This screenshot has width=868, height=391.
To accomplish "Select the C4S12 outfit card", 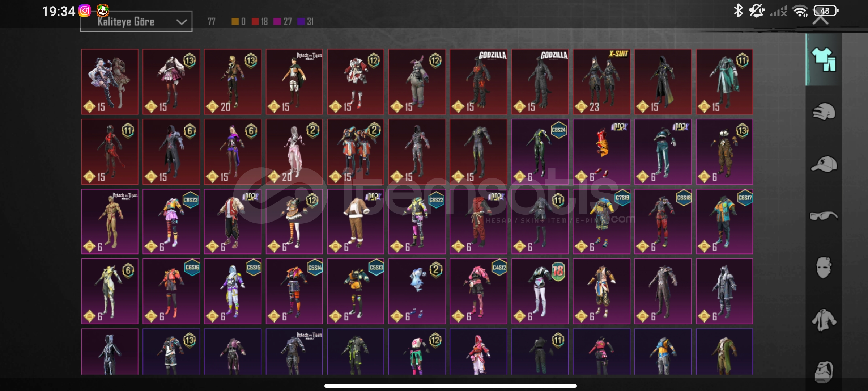I will coord(478,291).
